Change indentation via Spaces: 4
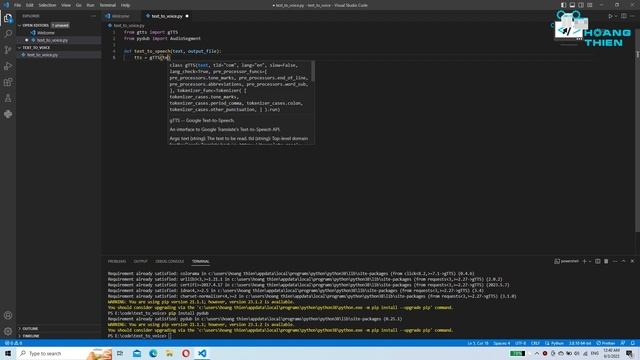Screen dimensions: 640x360 pos(502,343)
